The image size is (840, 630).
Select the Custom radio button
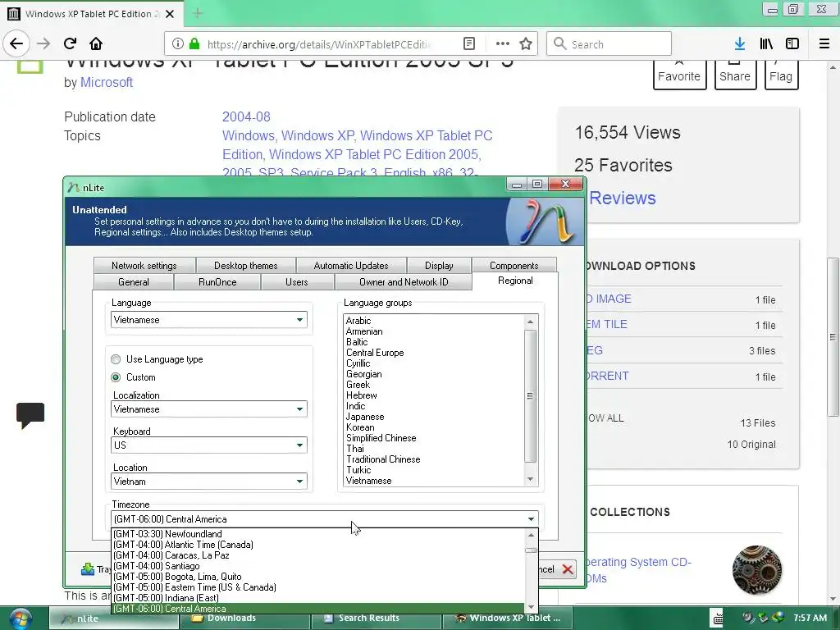(x=116, y=377)
